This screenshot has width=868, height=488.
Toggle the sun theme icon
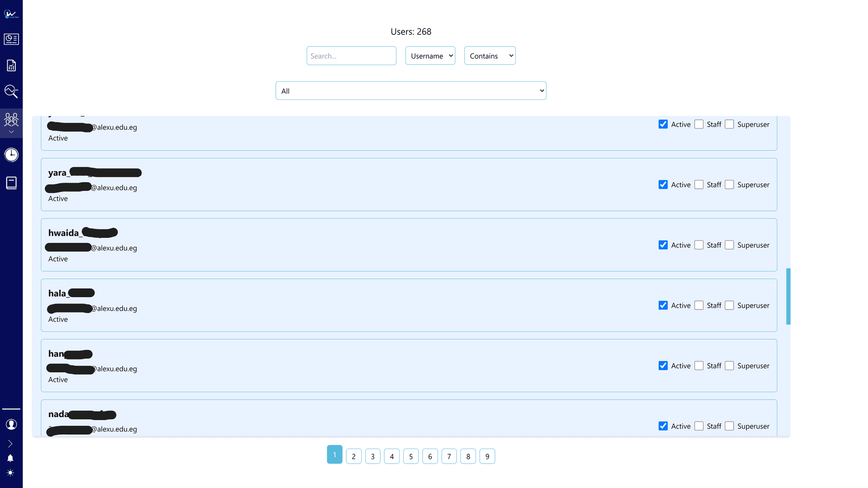[x=10, y=473]
